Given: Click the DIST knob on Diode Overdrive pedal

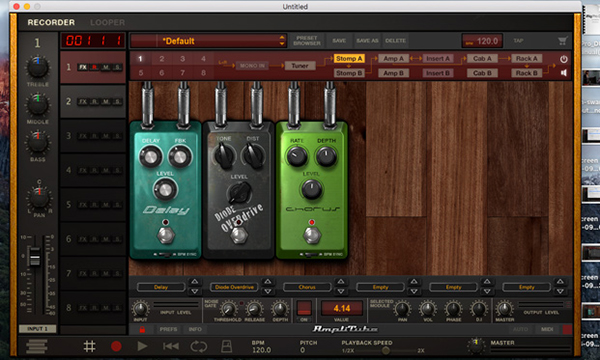Looking at the screenshot, I should 253,156.
